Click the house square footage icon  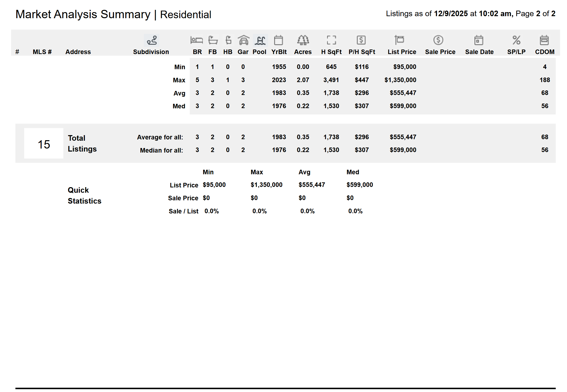pyautogui.click(x=331, y=40)
